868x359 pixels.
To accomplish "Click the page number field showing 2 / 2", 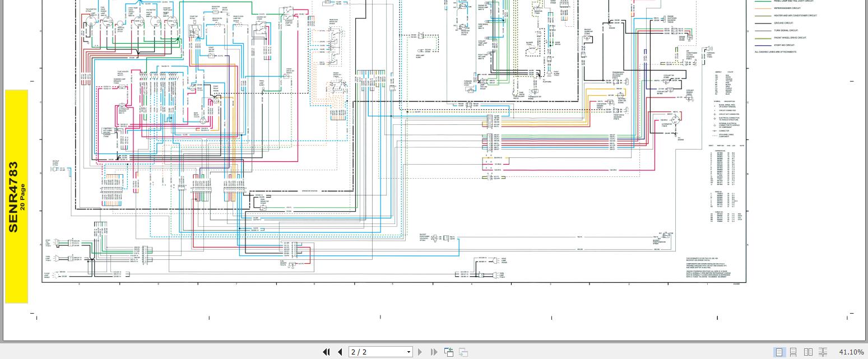I will pyautogui.click(x=377, y=352).
